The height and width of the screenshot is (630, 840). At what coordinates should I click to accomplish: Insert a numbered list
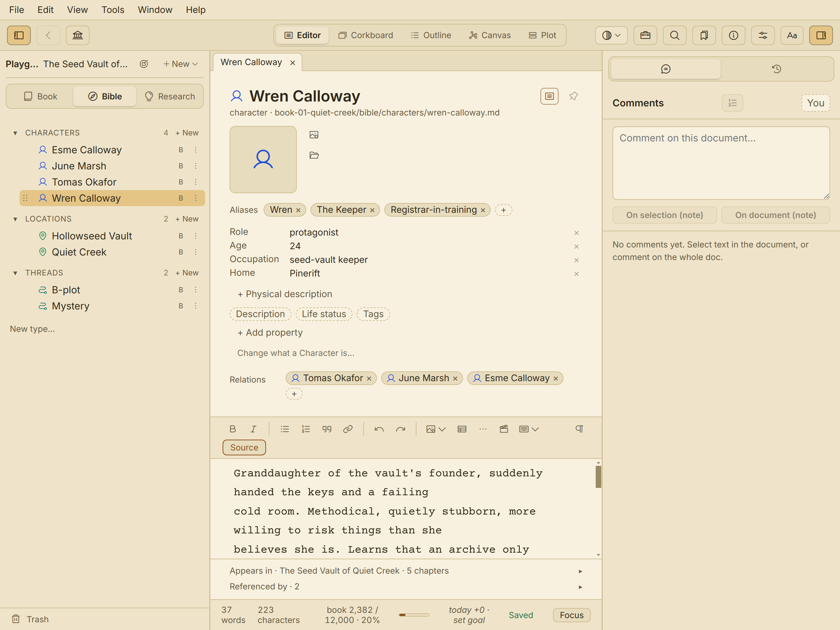306,429
